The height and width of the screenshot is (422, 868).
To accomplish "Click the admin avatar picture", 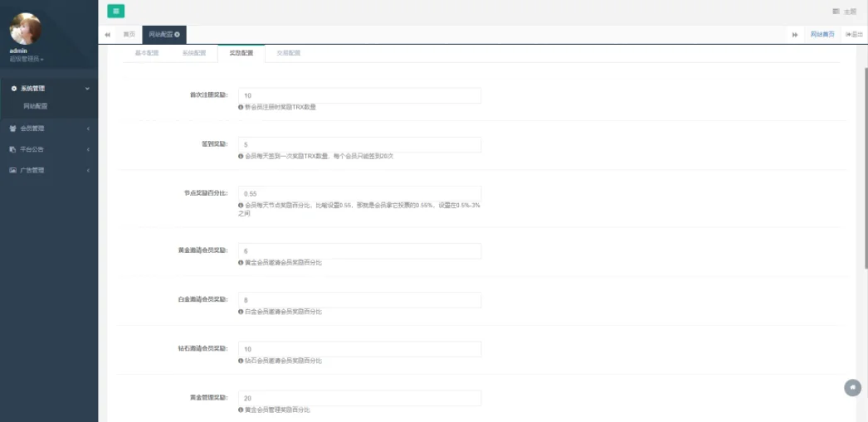I will coord(26,29).
